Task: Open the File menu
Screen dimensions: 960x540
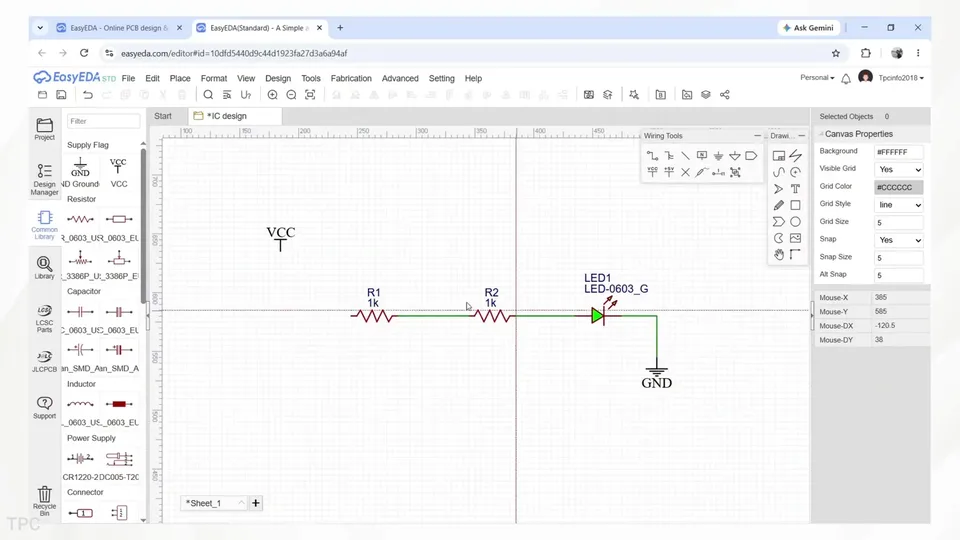Action: [128, 78]
